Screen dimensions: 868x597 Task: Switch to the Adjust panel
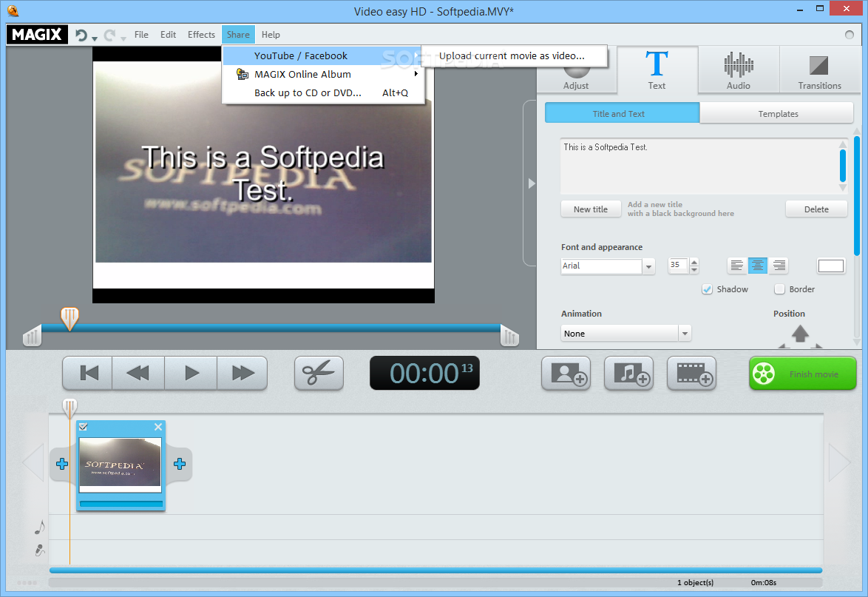pyautogui.click(x=576, y=70)
